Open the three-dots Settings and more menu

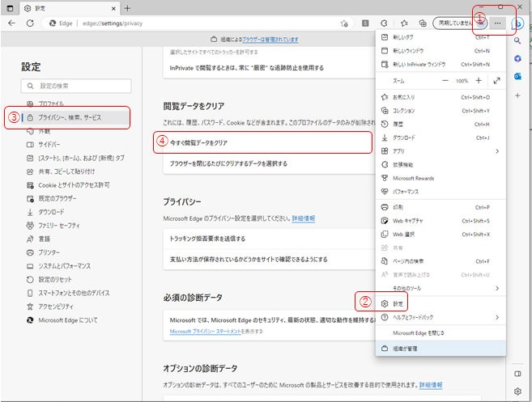point(497,23)
